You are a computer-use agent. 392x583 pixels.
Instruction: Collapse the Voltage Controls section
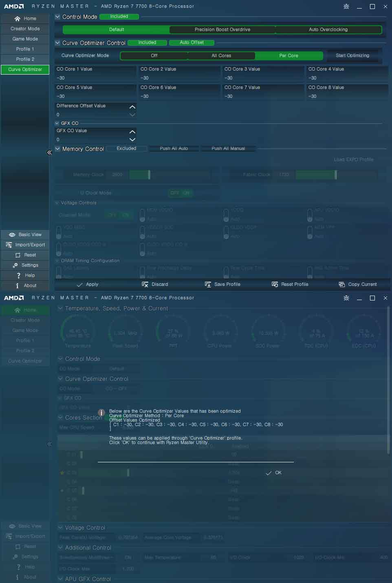[57, 203]
